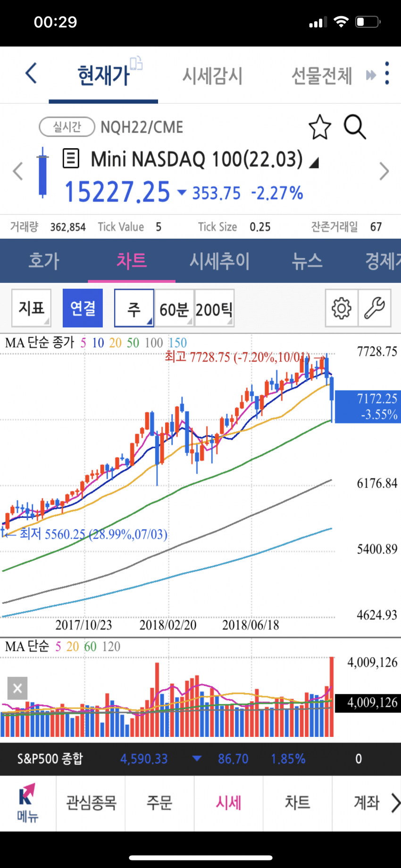The width and height of the screenshot is (401, 868).
Task: Tap the 2018/06/18 date label
Action: tap(251, 625)
